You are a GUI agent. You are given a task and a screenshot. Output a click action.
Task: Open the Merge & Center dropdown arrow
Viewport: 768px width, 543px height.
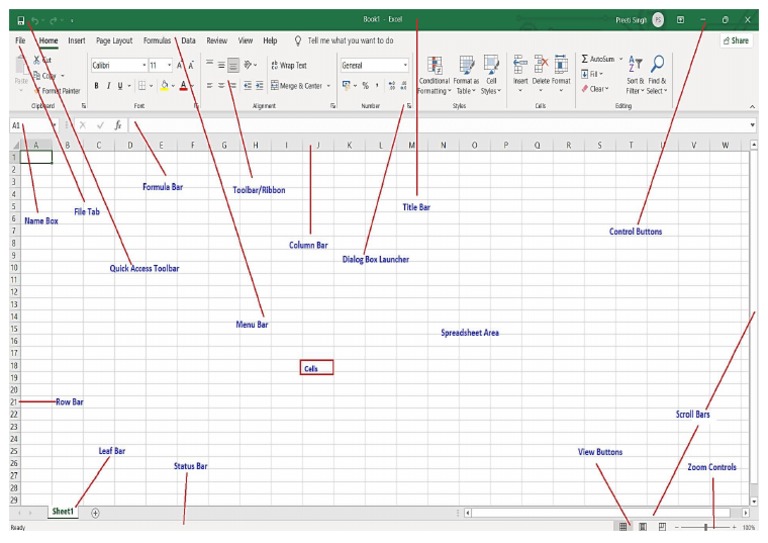(x=330, y=86)
